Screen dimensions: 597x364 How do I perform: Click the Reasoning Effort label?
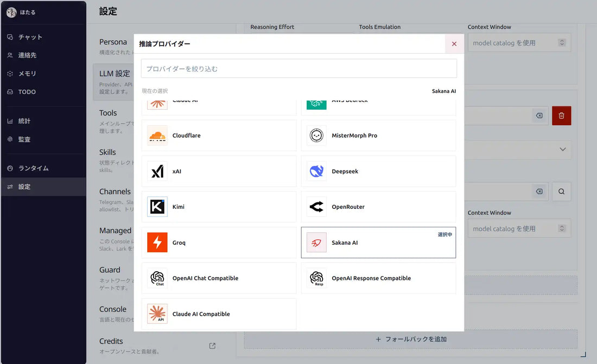[272, 27]
